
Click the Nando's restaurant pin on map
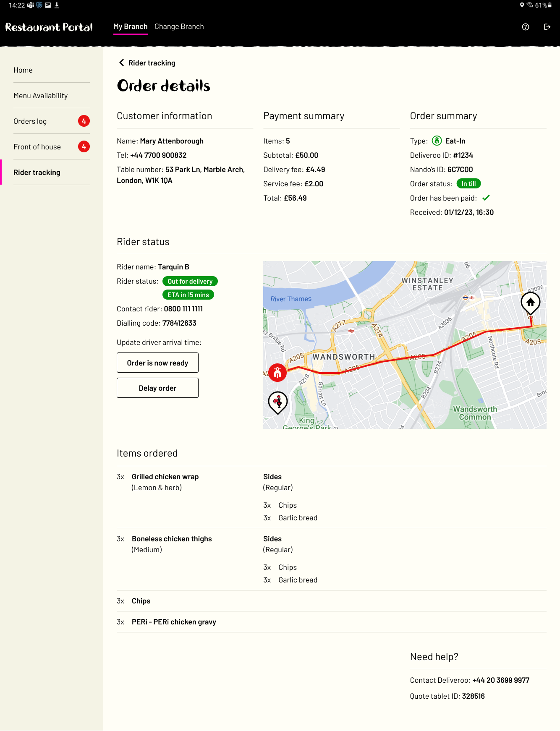278,403
